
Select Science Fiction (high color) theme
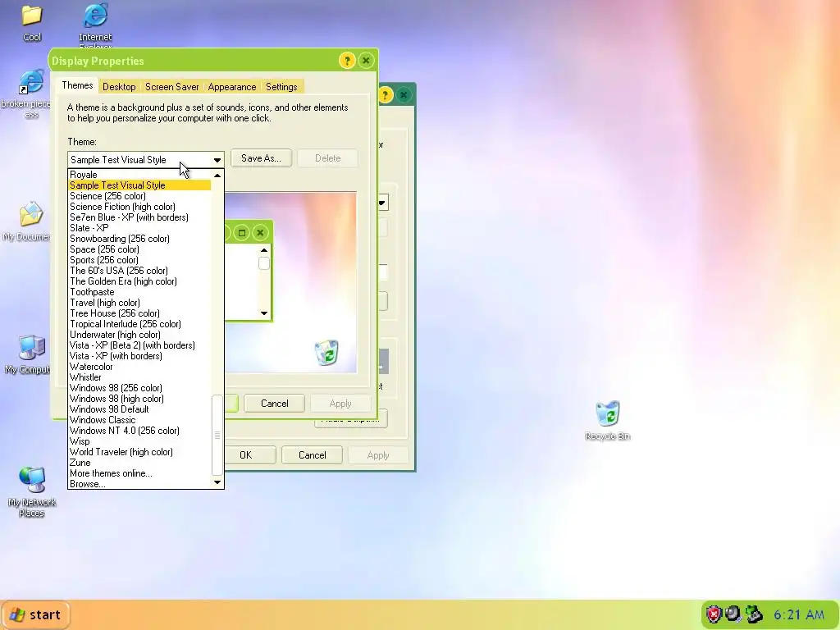(139, 207)
